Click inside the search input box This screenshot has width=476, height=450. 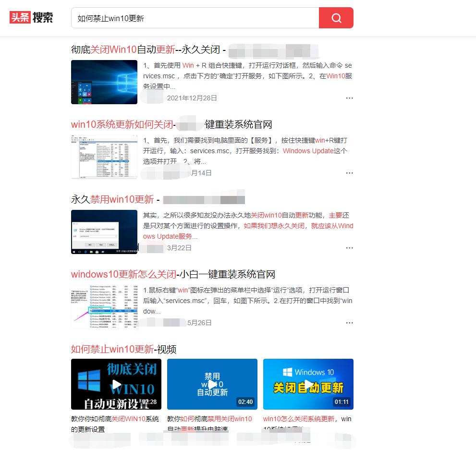tap(192, 17)
